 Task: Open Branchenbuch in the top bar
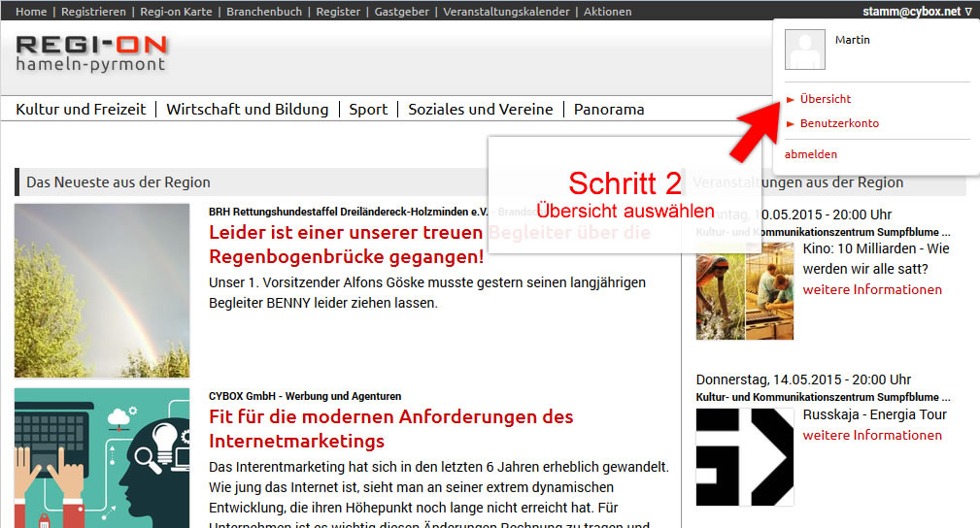coord(264,12)
